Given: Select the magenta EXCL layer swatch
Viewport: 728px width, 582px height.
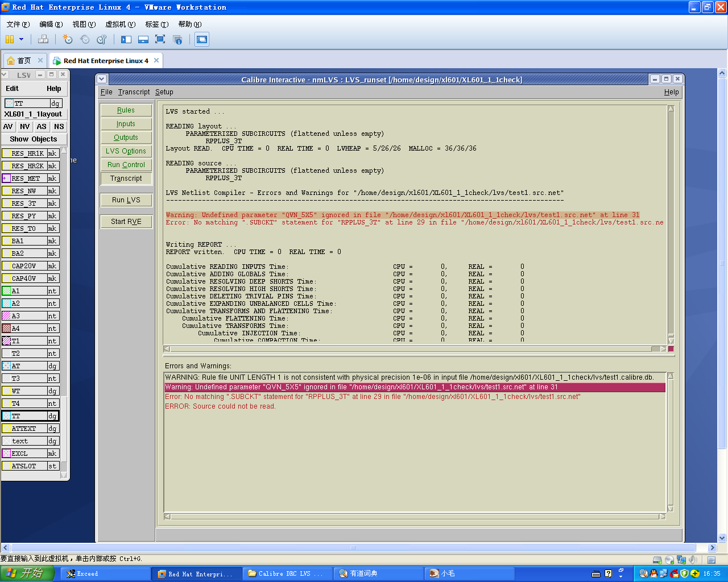Looking at the screenshot, I should (6, 454).
